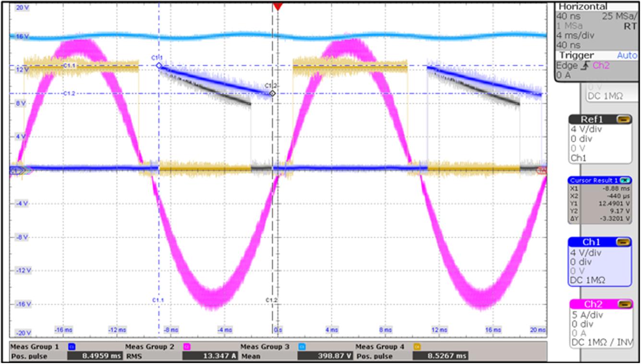The width and height of the screenshot is (641, 364).
Task: Click the Meas Group 3 label
Action: pyautogui.click(x=266, y=346)
